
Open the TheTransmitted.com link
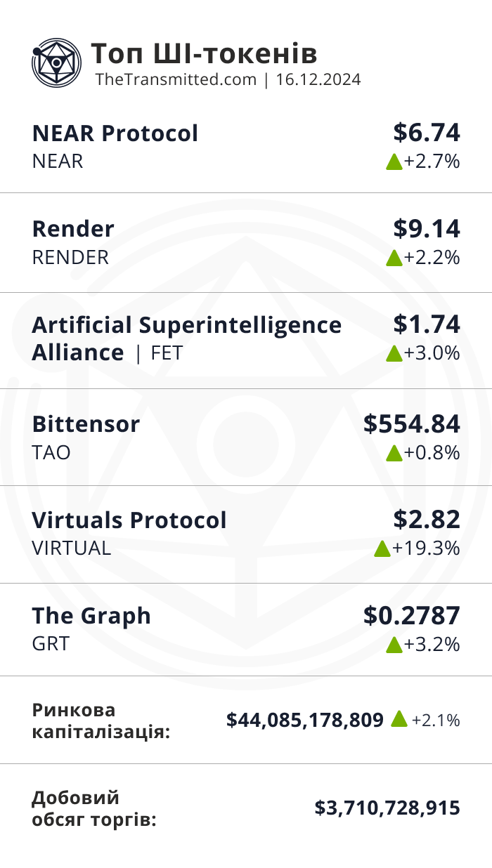click(176, 79)
